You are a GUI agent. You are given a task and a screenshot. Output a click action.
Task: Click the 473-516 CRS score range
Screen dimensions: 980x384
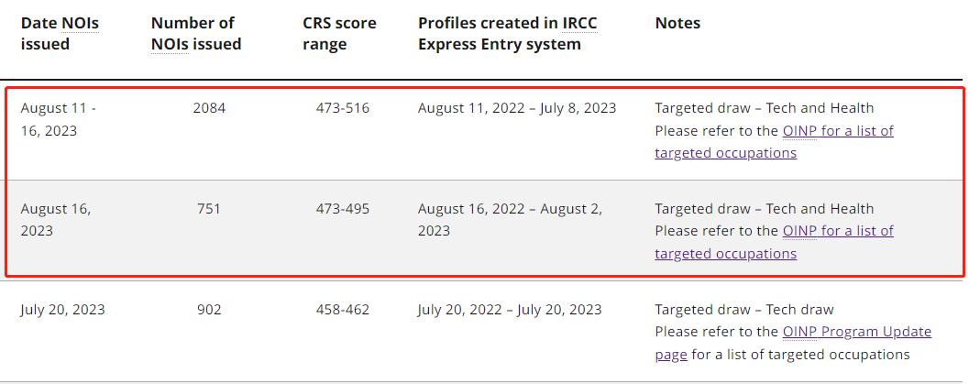[343, 108]
